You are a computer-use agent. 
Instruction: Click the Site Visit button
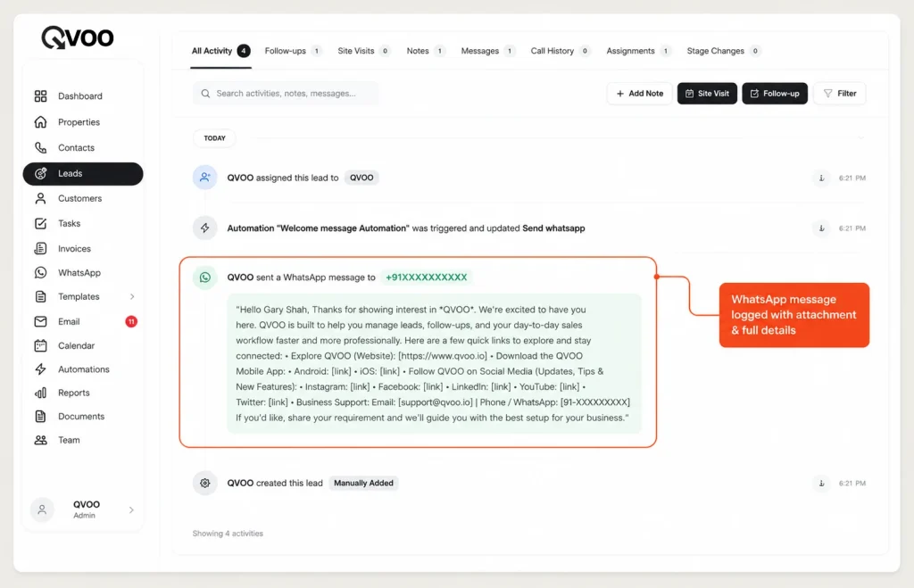pos(707,93)
